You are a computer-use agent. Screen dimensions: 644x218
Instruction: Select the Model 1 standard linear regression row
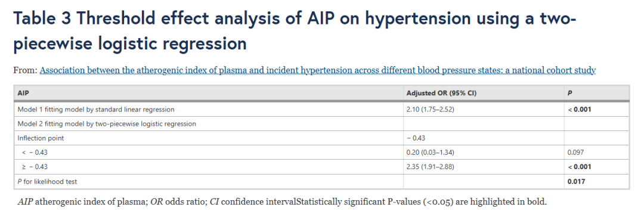pos(321,110)
